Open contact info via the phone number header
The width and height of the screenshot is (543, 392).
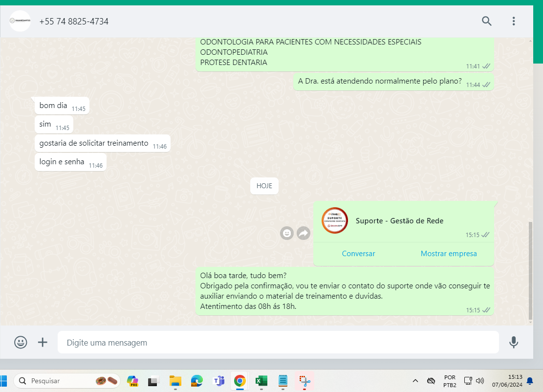click(x=74, y=22)
